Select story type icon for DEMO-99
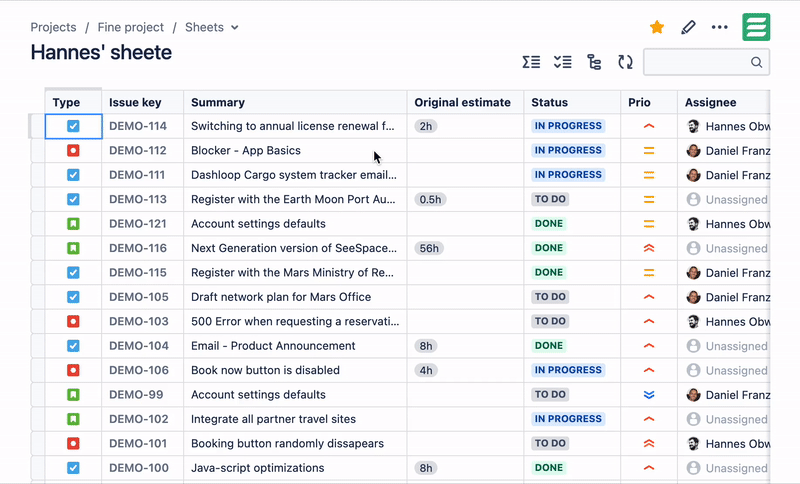This screenshot has width=800, height=484. point(73,395)
